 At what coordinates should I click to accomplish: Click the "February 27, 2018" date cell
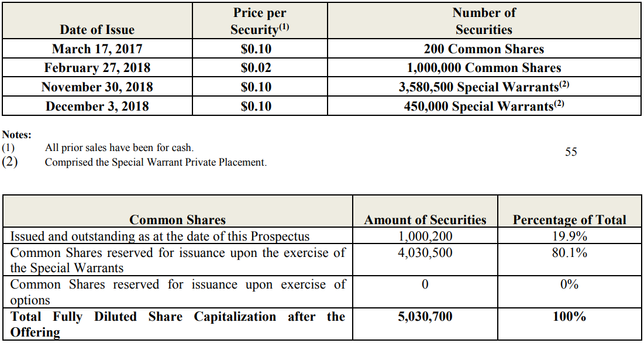tap(97, 68)
